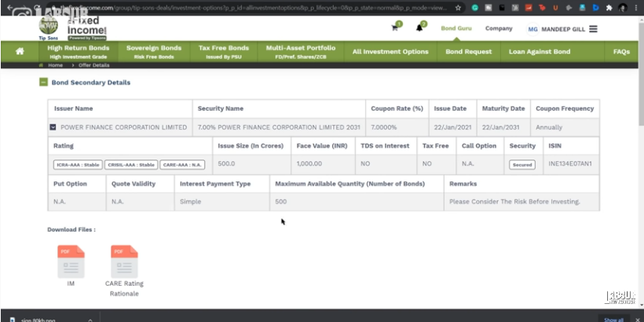Screen dimensions: 644x322
Task: Open options arrow for sign 80kb.png download
Action: pos(90,320)
